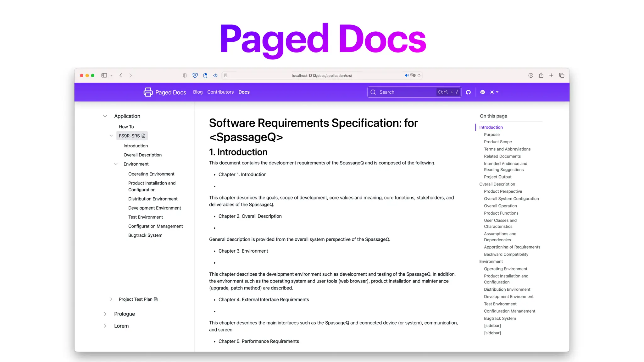Click the Paged Docs printer logo
Screen dimensions: 644x362
[148, 92]
